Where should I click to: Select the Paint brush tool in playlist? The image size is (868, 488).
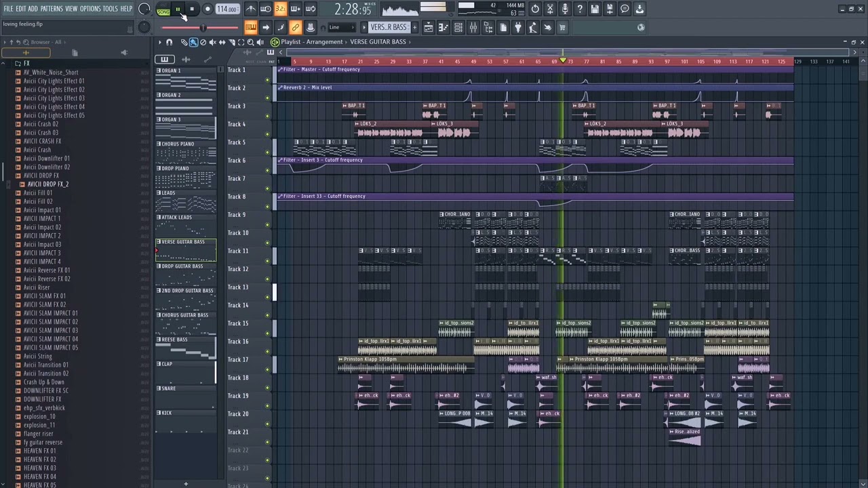193,42
